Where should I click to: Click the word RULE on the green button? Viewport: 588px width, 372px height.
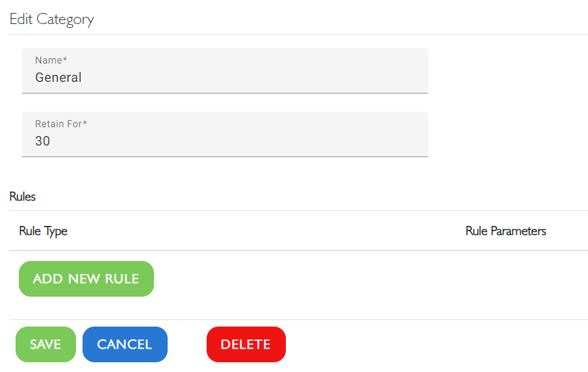122,279
